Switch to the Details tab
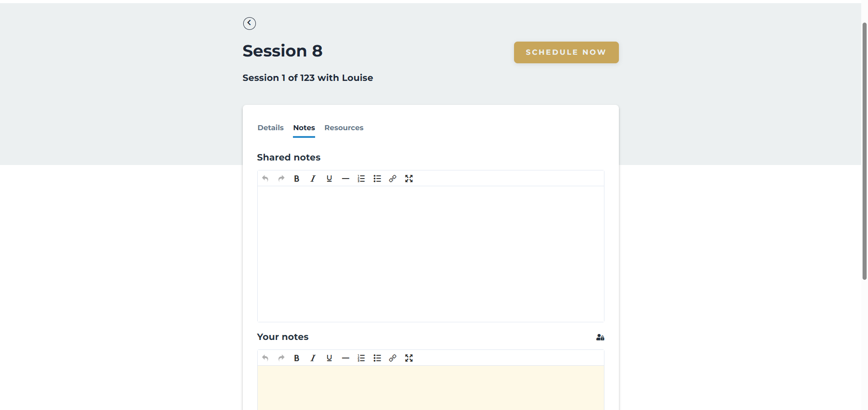 coord(270,128)
